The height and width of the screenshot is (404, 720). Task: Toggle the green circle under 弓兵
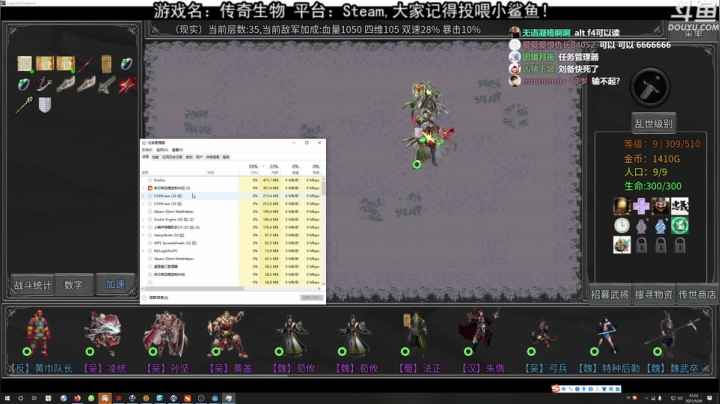[531, 352]
